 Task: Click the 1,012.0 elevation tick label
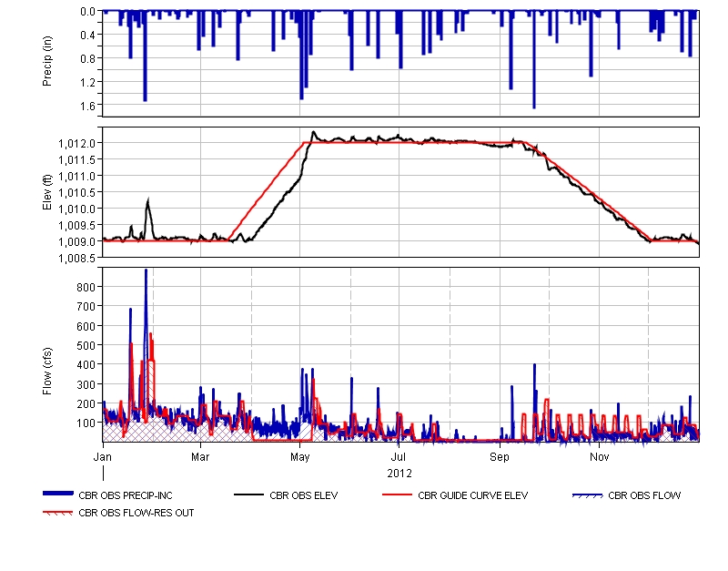[77, 144]
